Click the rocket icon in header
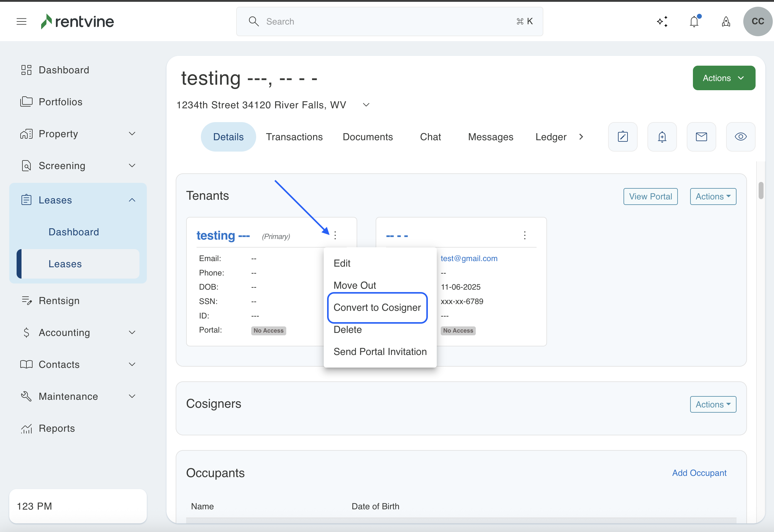 tap(726, 22)
